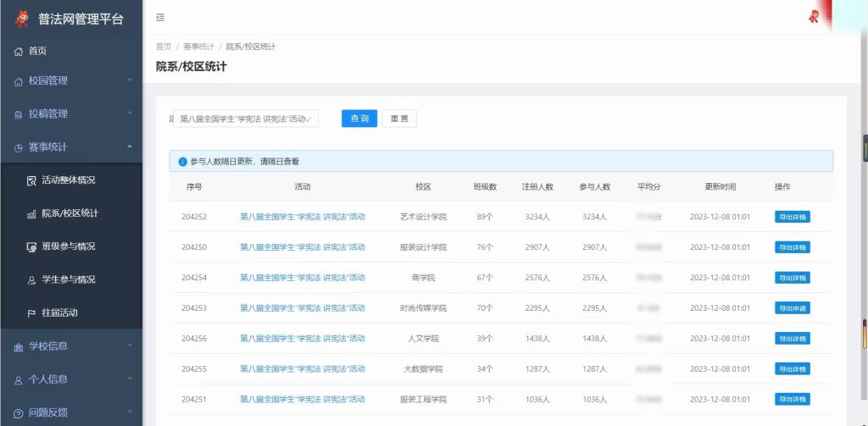Click the 首页 home icon in sidebar
Viewport: 868px width, 426px height.
[19, 52]
